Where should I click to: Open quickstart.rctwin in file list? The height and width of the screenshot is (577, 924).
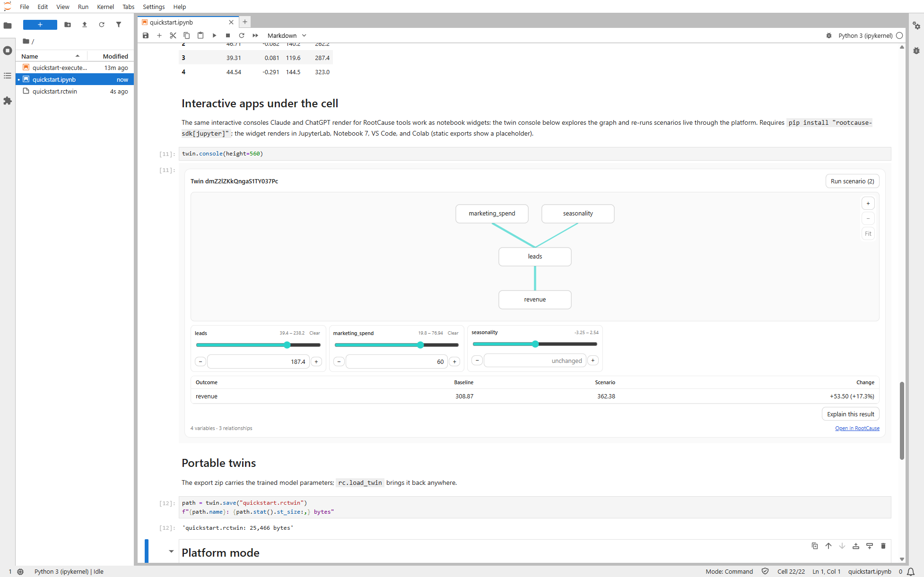click(75, 91)
